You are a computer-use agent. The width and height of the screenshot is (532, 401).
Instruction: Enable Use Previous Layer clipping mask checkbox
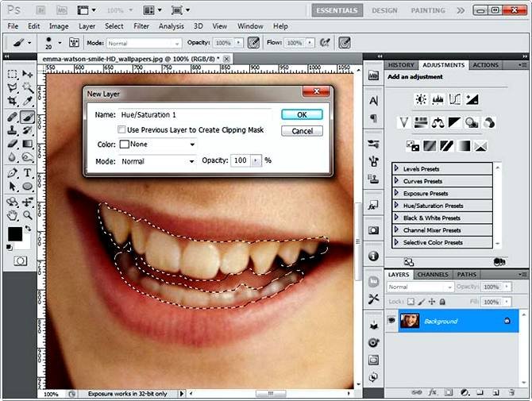(x=121, y=129)
